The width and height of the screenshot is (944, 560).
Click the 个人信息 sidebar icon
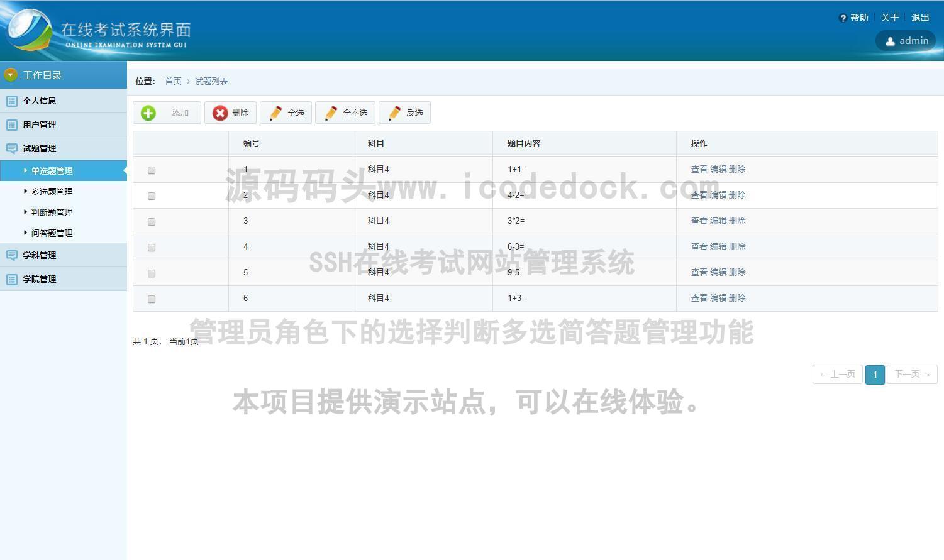pos(12,101)
